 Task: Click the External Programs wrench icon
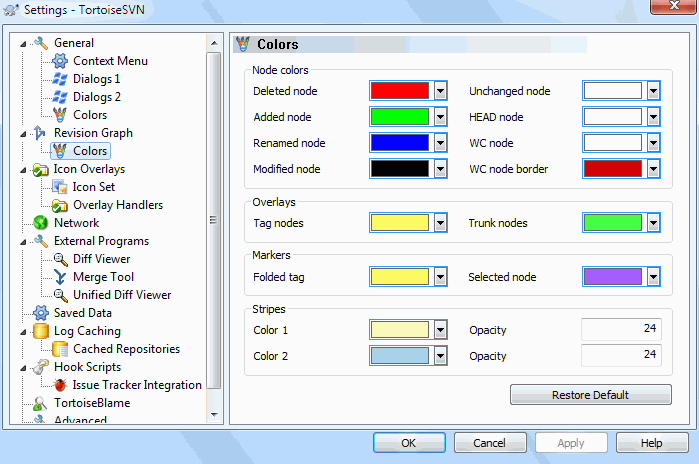[x=41, y=241]
